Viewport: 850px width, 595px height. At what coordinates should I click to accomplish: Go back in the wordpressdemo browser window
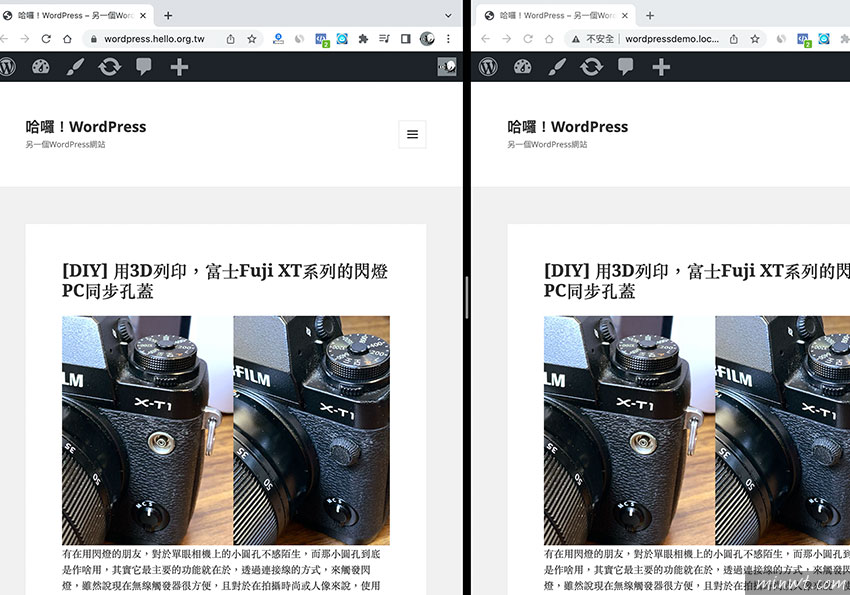[485, 38]
